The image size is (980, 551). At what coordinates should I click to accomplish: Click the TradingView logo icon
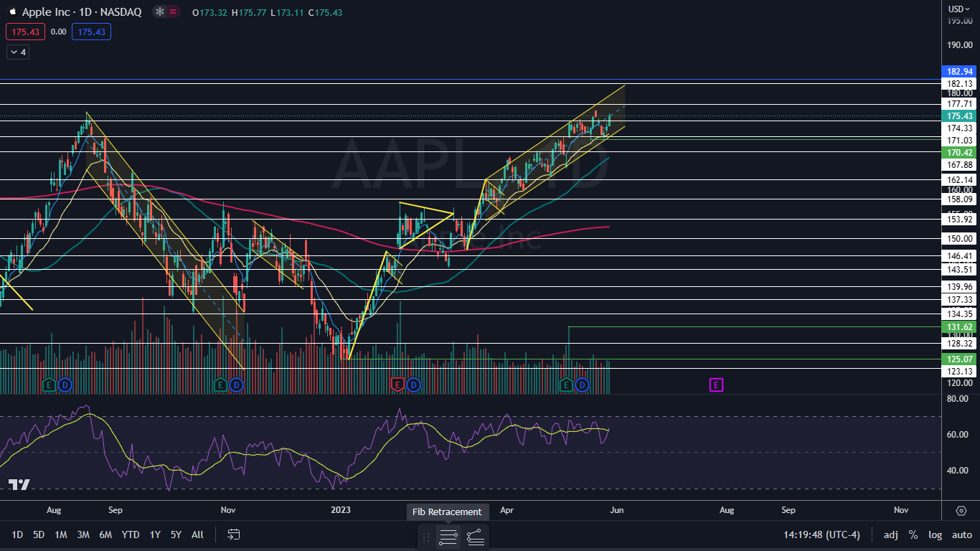coord(19,485)
